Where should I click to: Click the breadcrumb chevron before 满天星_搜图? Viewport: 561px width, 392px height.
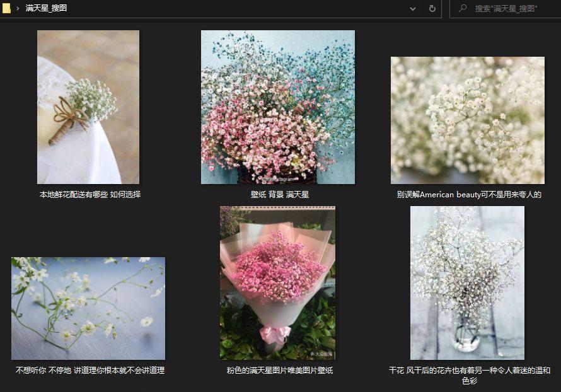pos(18,8)
